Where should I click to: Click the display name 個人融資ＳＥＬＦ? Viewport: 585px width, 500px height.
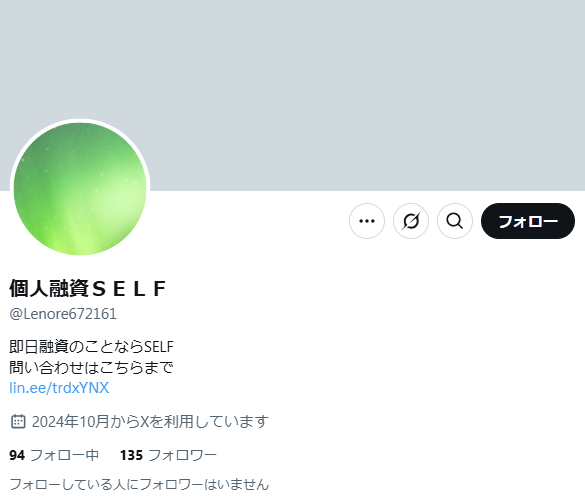click(x=88, y=288)
